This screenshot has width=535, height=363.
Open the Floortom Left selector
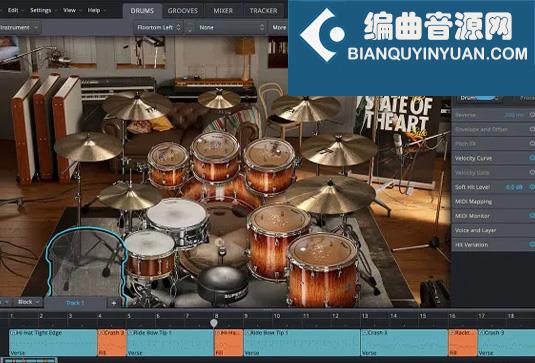point(159,28)
